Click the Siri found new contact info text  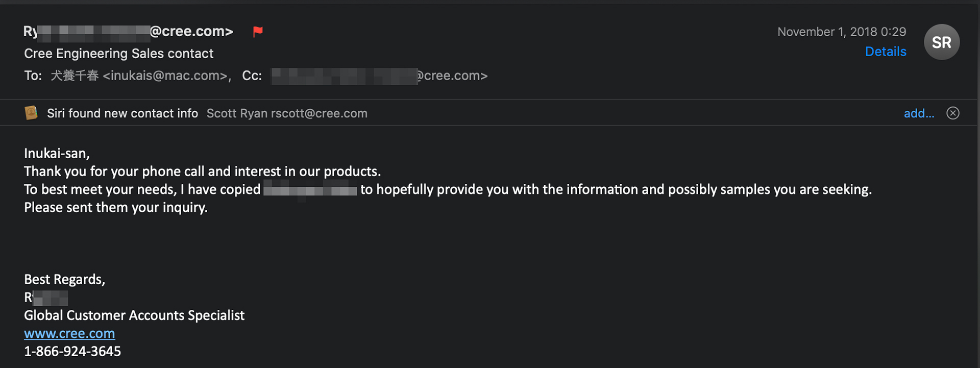(122, 113)
